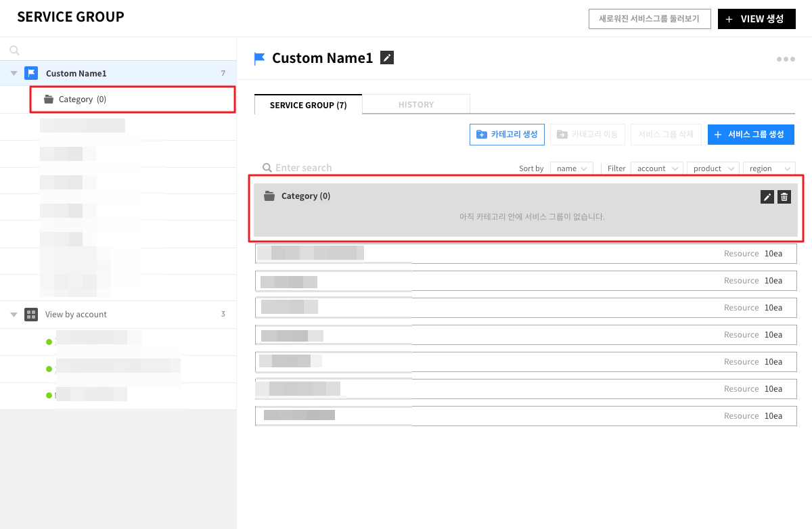Open the account filter dropdown
Screen dimensions: 812x529
tap(656, 168)
